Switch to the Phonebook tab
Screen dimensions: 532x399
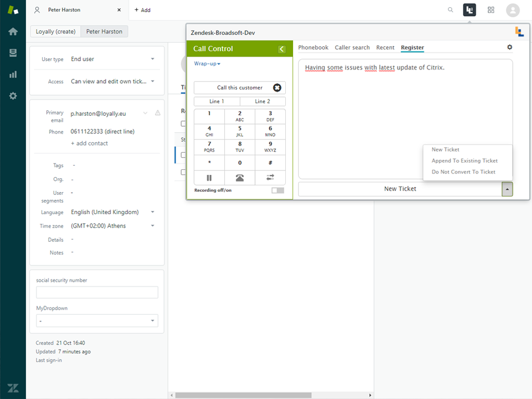[313, 47]
